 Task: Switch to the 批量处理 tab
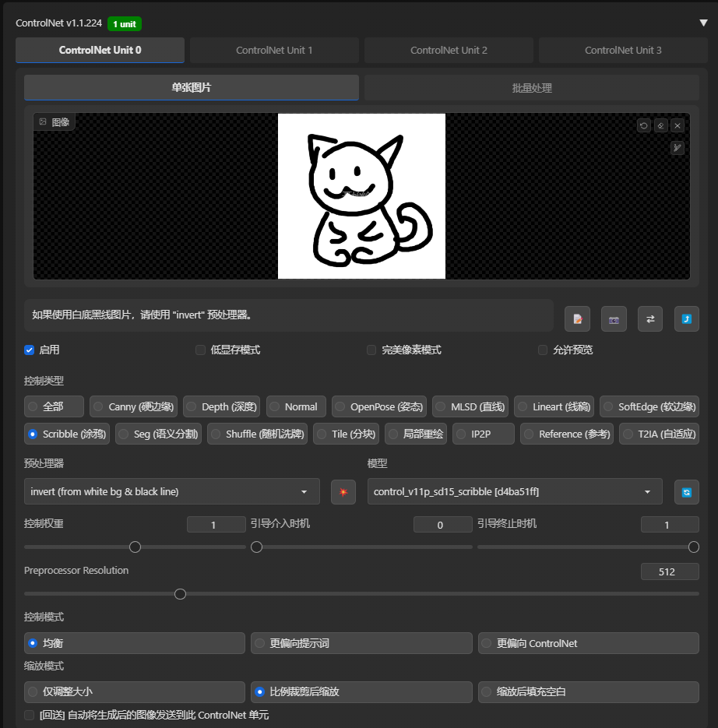click(x=531, y=87)
